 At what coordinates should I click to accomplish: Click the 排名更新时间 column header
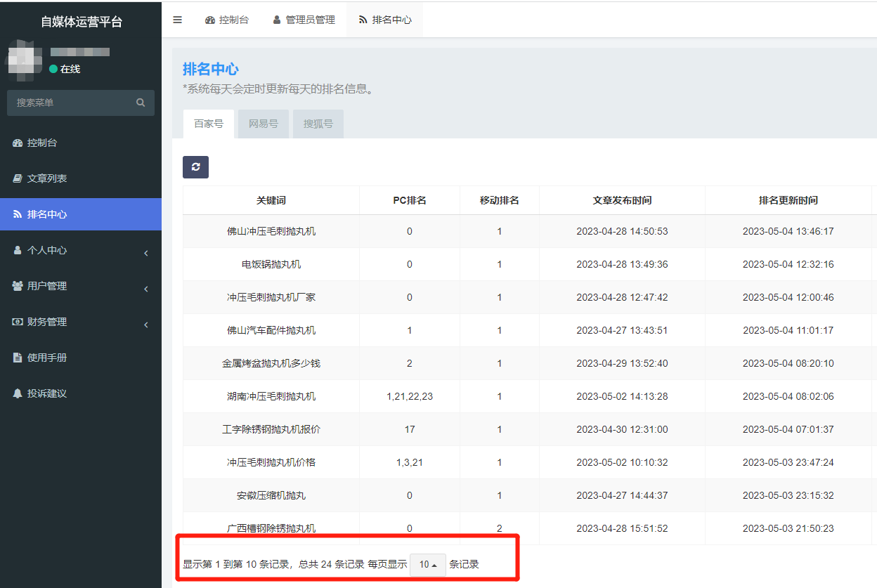(788, 200)
